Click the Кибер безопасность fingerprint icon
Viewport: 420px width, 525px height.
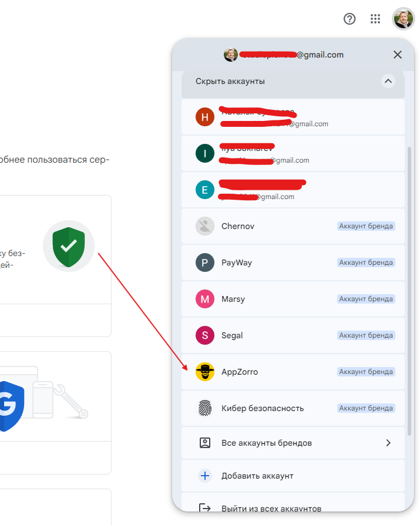tap(205, 408)
